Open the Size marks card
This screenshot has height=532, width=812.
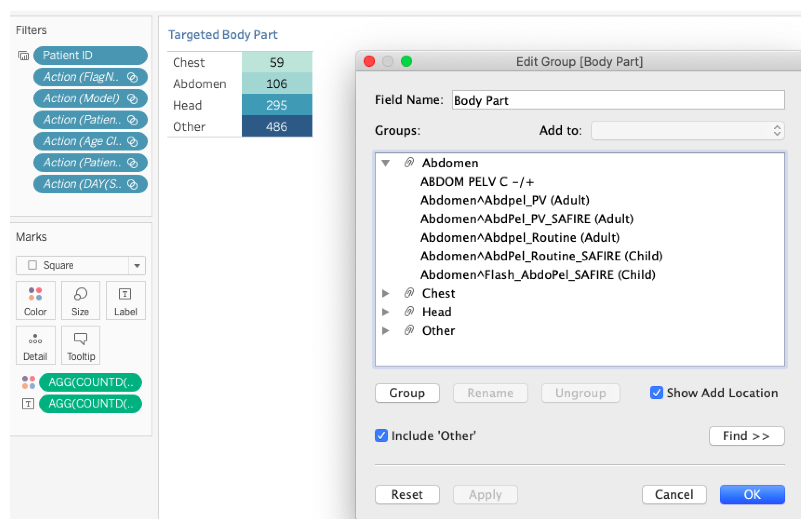coord(81,301)
